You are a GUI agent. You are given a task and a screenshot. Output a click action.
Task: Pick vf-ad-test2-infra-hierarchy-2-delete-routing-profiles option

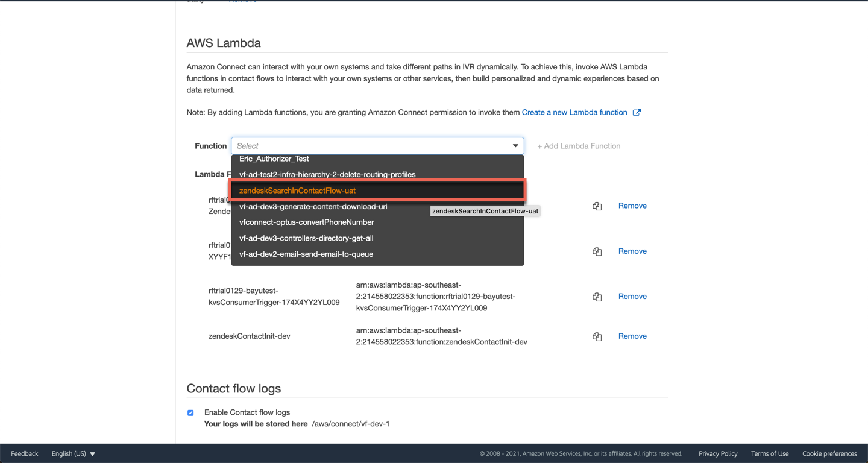[x=327, y=175]
